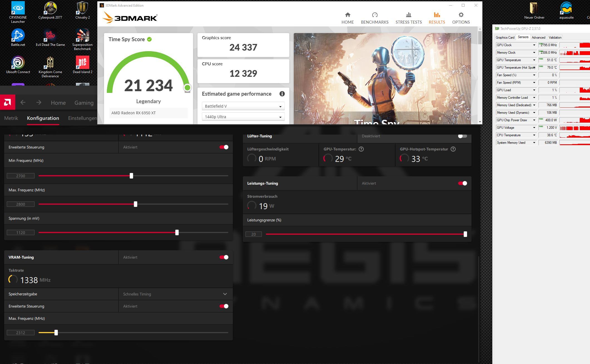The image size is (590, 364).
Task: Click the Time Spy preview image
Action: coord(382,79)
